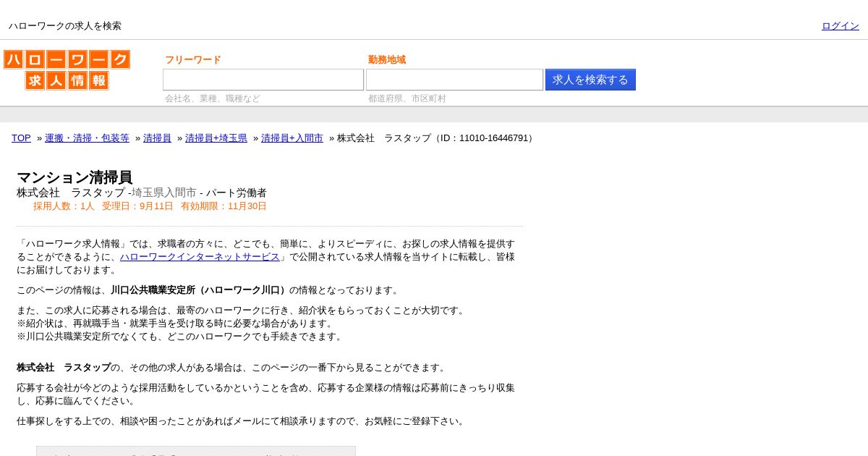Click the 有効期限：11月30日 text

[x=224, y=206]
